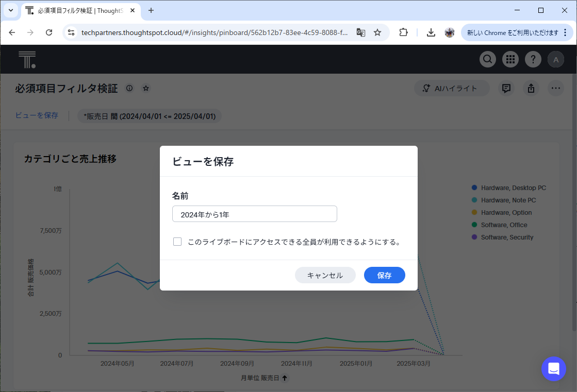Click the ThoughtSpot logo icon
The height and width of the screenshot is (392, 577).
pos(27,60)
